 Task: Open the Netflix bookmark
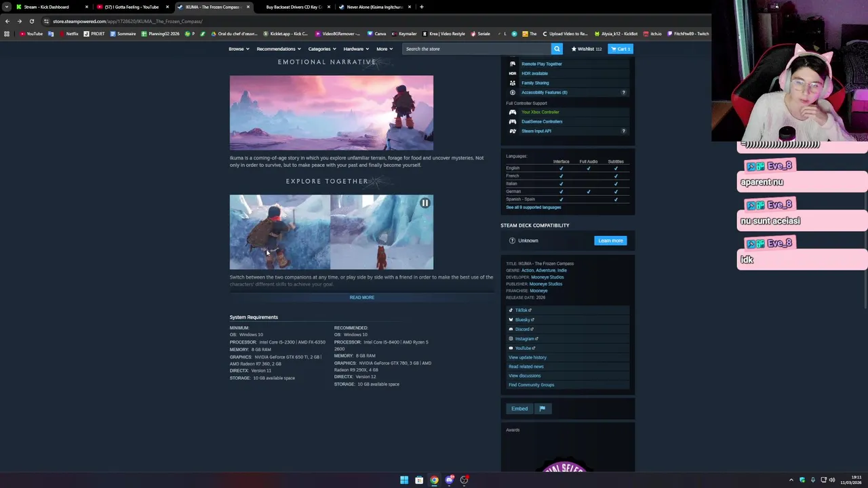(x=68, y=34)
